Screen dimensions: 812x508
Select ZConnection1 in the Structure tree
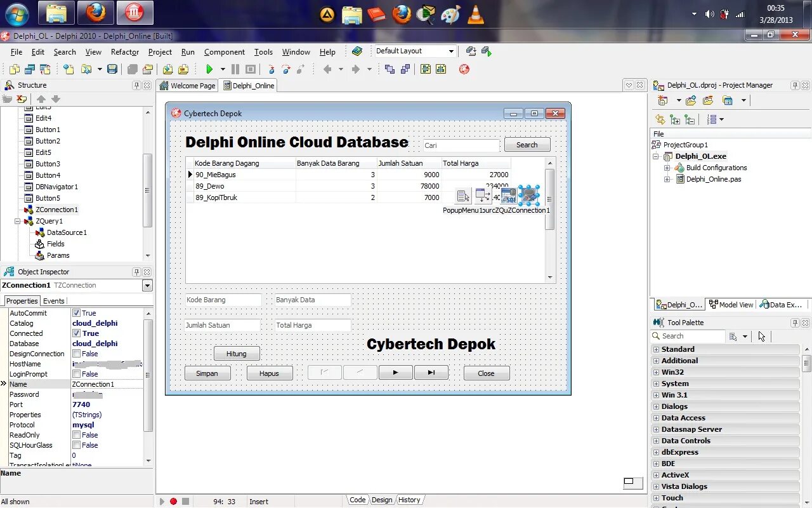point(56,210)
